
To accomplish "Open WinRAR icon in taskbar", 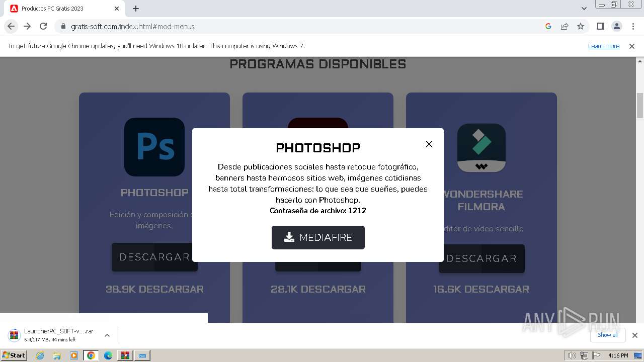I will (125, 355).
